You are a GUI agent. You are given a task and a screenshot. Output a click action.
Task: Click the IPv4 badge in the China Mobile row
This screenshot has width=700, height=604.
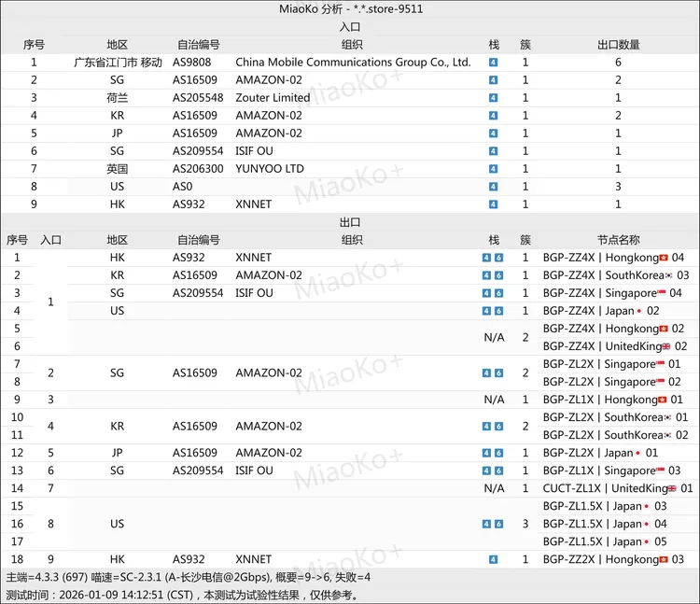tap(493, 63)
